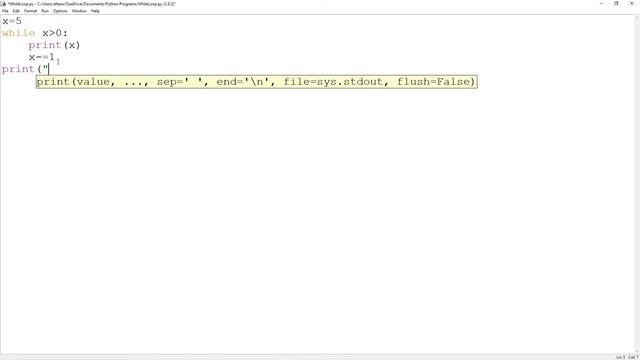This screenshot has height=360, width=640.
Task: Click the 'x>0:' loop condition
Action: click(x=55, y=33)
